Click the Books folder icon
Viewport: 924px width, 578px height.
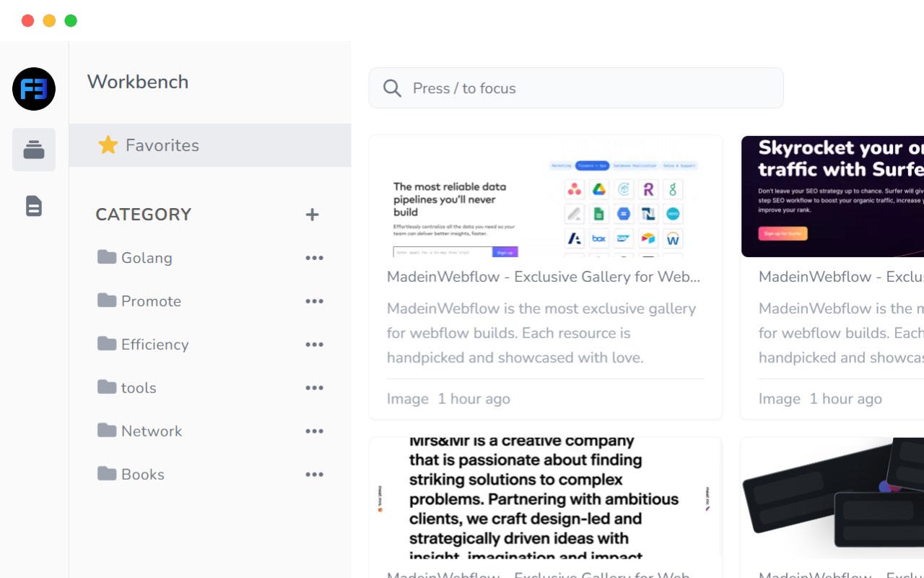click(107, 474)
